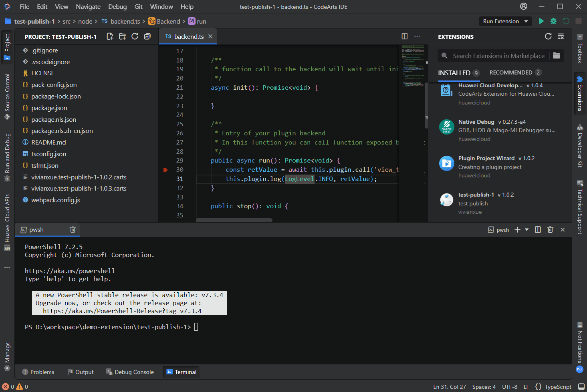
Task: Refresh the project explorer tree
Action: [x=135, y=36]
